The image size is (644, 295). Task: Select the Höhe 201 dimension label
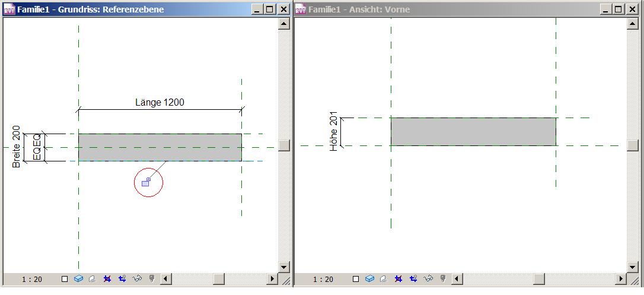tap(333, 132)
